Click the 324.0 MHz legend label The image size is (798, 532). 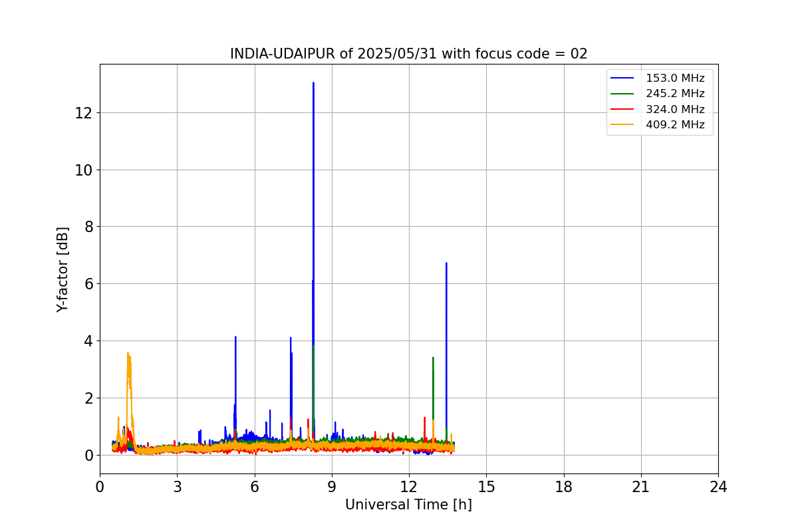pyautogui.click(x=675, y=109)
